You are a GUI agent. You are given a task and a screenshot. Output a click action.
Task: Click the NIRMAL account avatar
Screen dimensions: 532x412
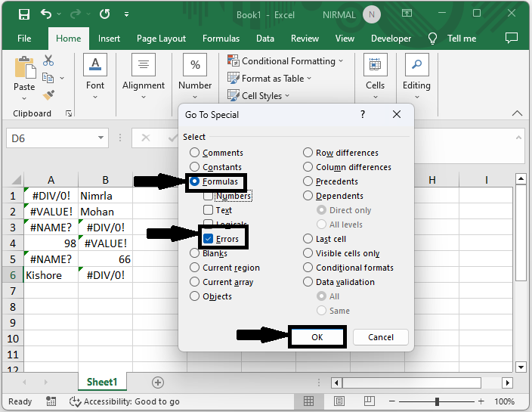[x=372, y=14]
